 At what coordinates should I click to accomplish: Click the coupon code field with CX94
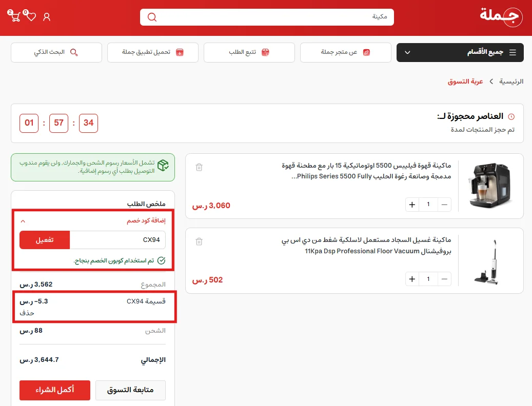(117, 240)
